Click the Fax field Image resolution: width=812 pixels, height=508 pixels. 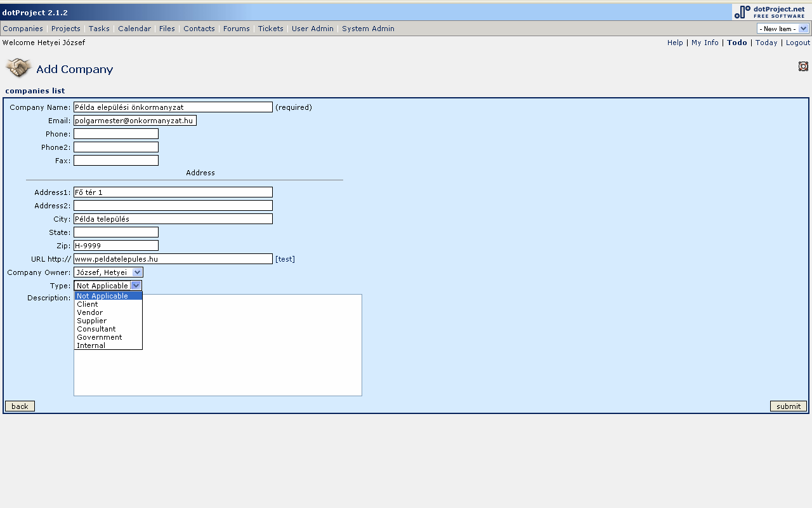click(116, 161)
